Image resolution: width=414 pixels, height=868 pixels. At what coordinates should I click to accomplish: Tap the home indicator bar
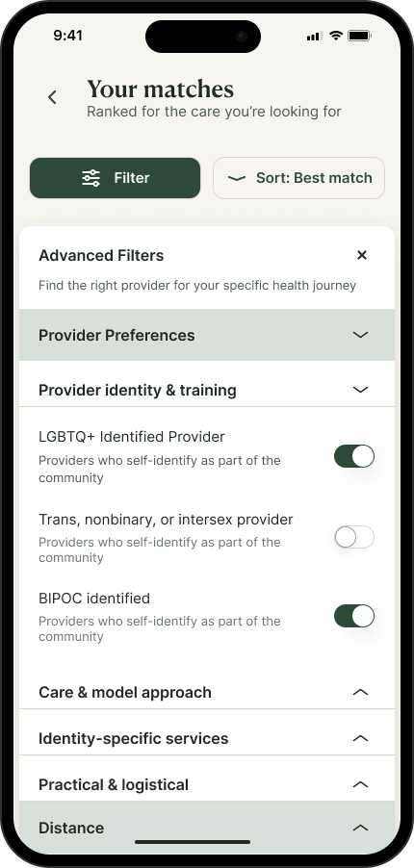[x=193, y=842]
